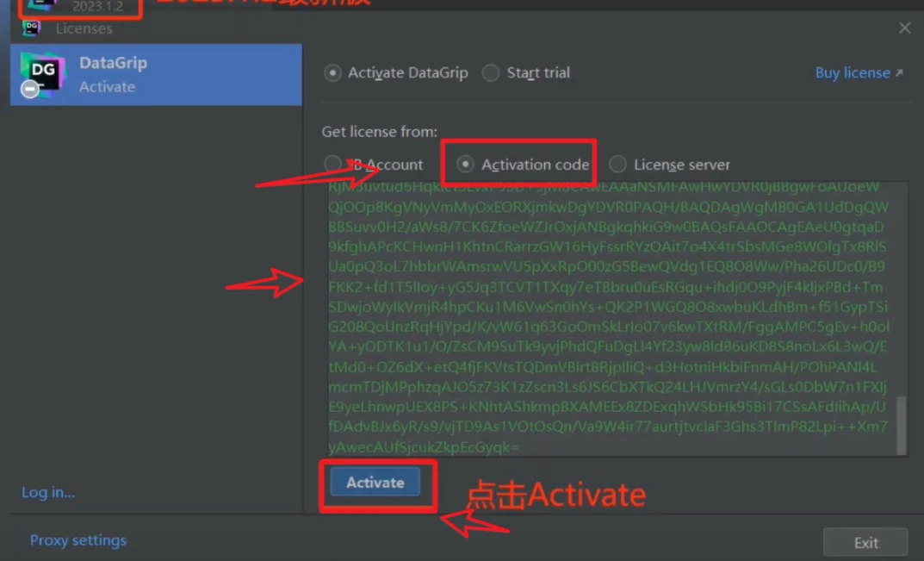Select the DataGrip entry in the product list

[x=156, y=74]
